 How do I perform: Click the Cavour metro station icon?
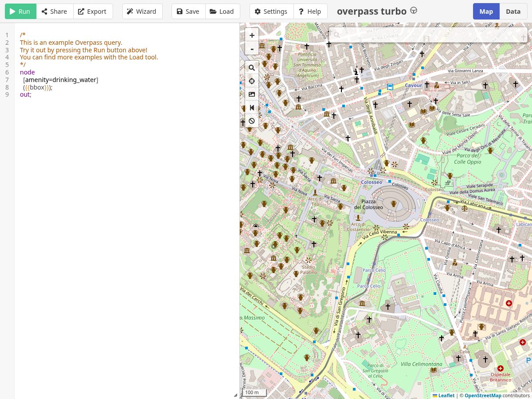click(390, 87)
